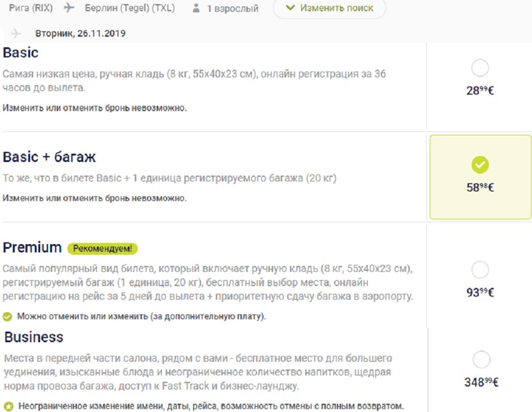Open the 1 взрослый passenger selector
This screenshot has height=412, width=532.
[x=232, y=8]
